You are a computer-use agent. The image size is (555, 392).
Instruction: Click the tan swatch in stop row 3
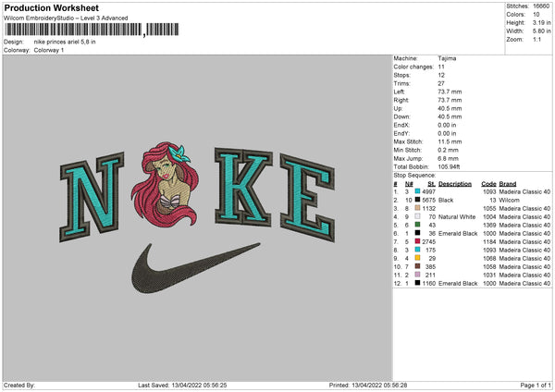tap(418, 208)
